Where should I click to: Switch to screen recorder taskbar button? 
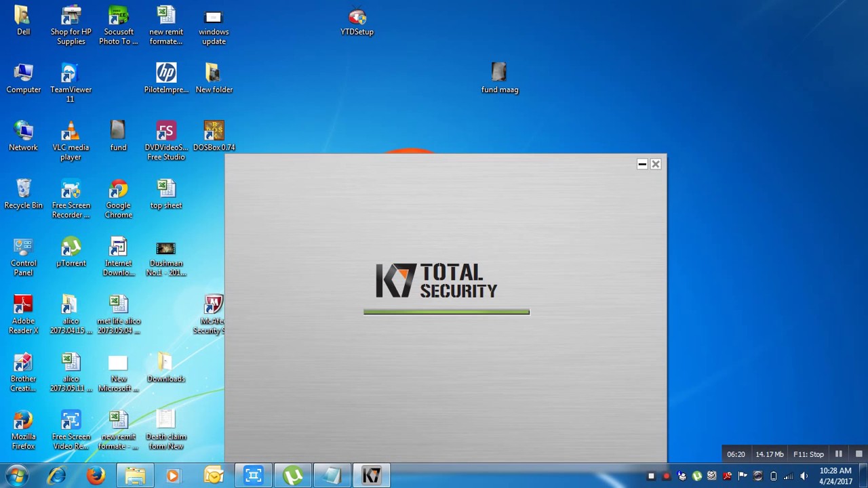254,476
